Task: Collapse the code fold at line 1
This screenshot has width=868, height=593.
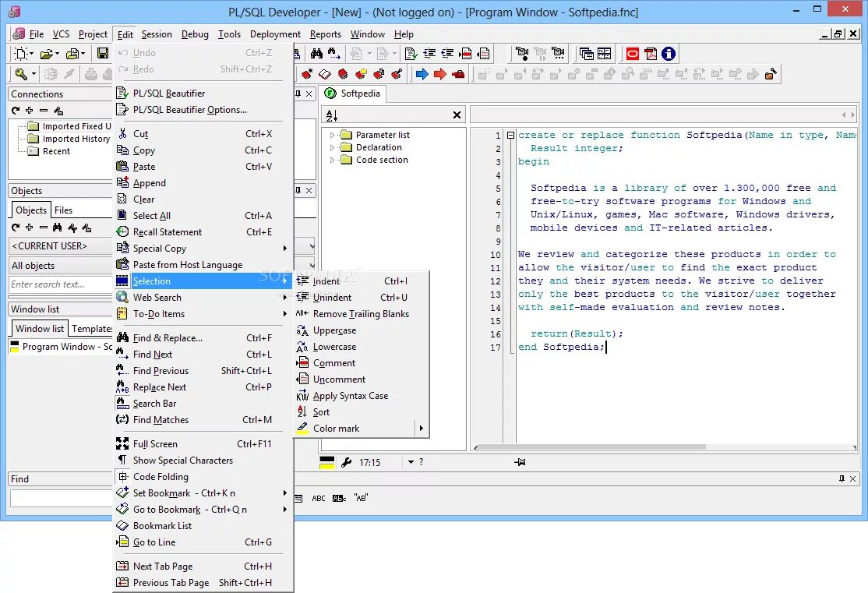Action: [x=510, y=135]
